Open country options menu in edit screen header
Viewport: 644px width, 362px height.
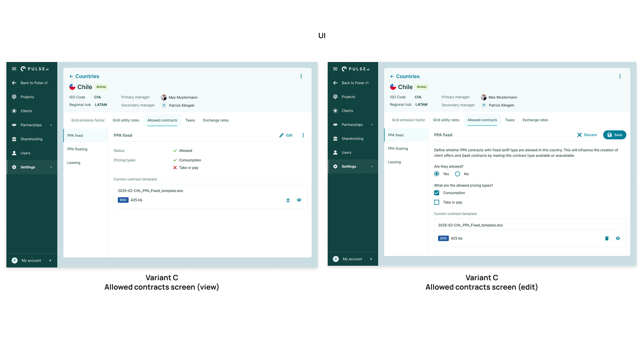pos(620,76)
